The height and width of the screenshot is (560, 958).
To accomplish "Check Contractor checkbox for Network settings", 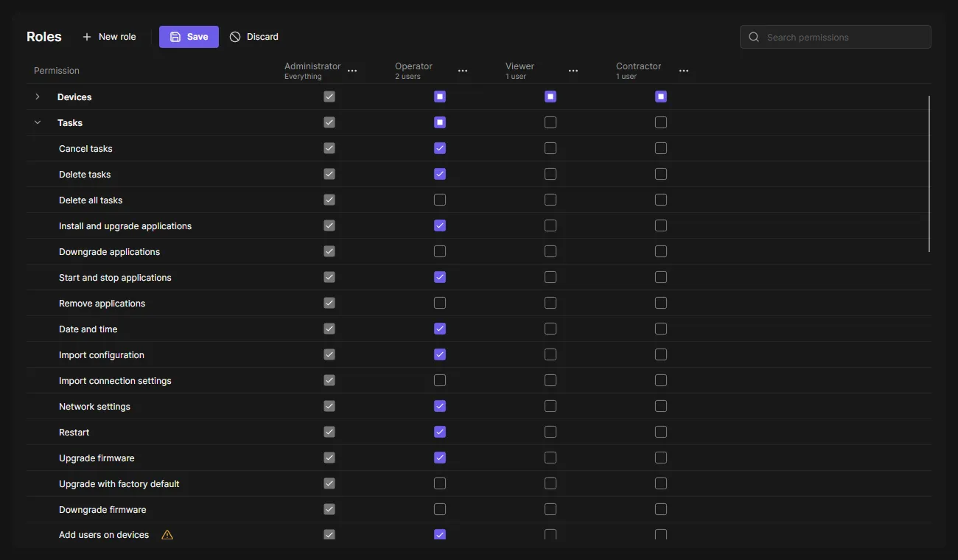I will coord(661,406).
